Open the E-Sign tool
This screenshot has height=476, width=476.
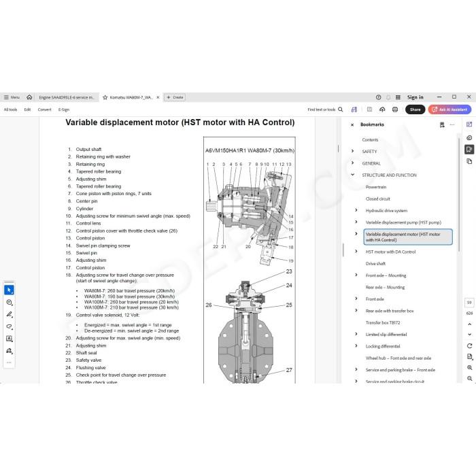click(64, 109)
